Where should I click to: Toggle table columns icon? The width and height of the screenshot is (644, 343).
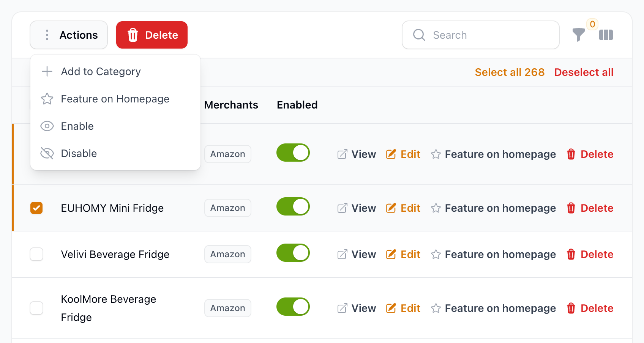(606, 35)
